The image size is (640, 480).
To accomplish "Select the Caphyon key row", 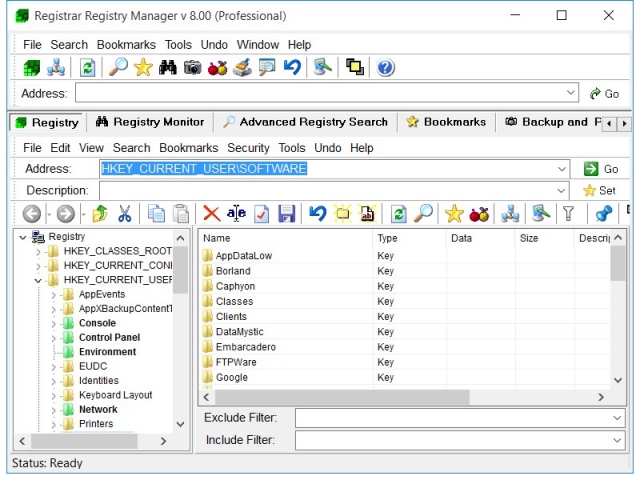I will (x=406, y=286).
